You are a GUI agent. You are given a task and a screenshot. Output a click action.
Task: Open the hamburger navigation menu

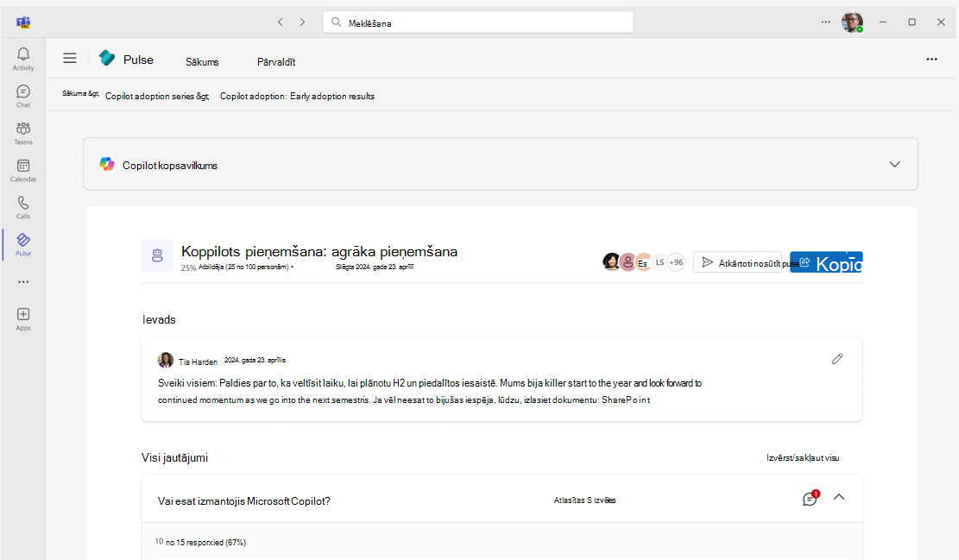pyautogui.click(x=70, y=59)
